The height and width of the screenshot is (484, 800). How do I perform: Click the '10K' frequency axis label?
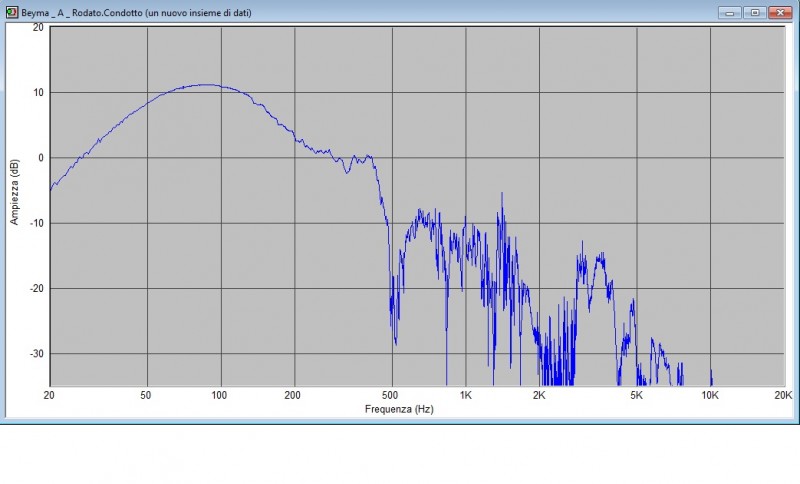coord(710,395)
